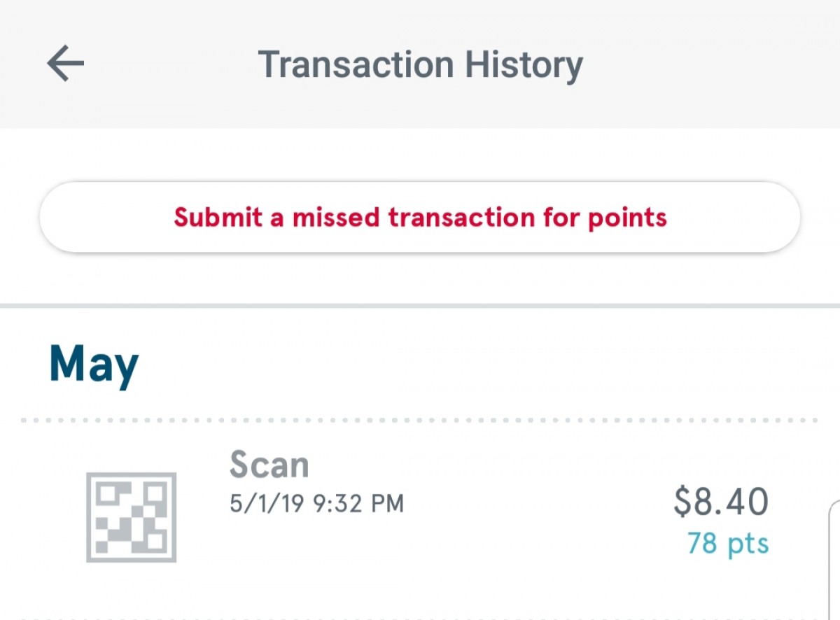Tap the back arrow icon
Image resolution: width=840 pixels, height=620 pixels.
coord(65,64)
